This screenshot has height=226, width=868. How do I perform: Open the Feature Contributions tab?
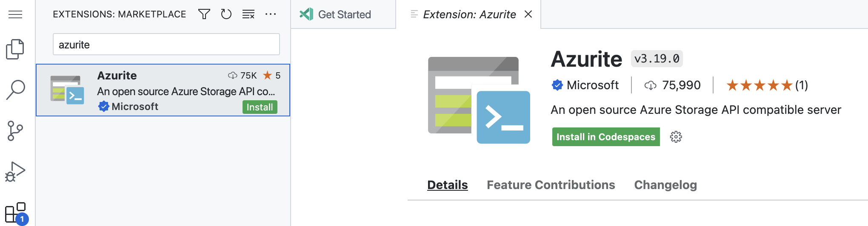point(551,185)
